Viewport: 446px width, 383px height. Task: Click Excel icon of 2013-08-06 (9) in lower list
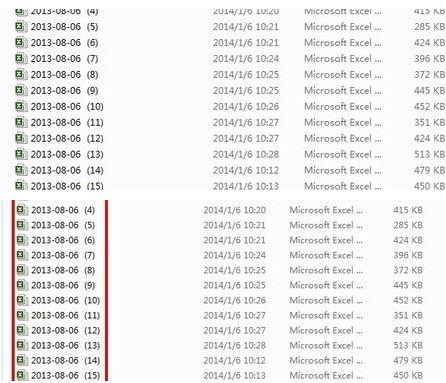pos(22,285)
